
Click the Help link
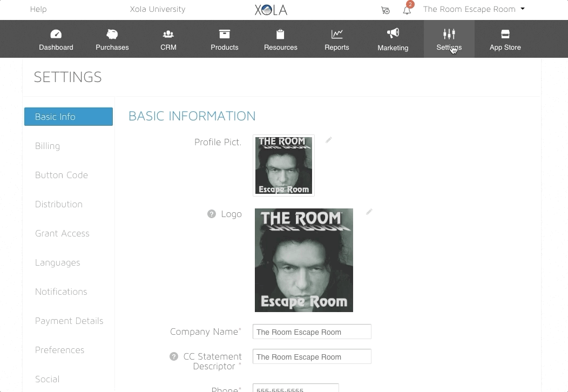[38, 9]
